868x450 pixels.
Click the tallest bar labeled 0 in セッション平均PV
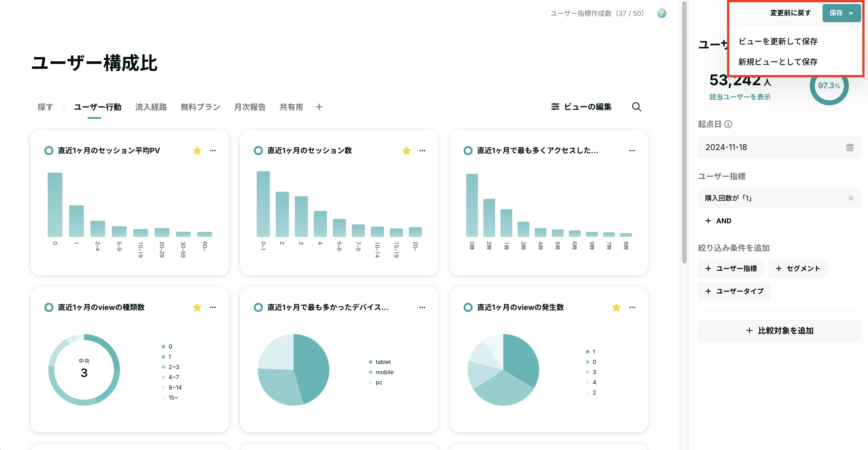pos(55,205)
